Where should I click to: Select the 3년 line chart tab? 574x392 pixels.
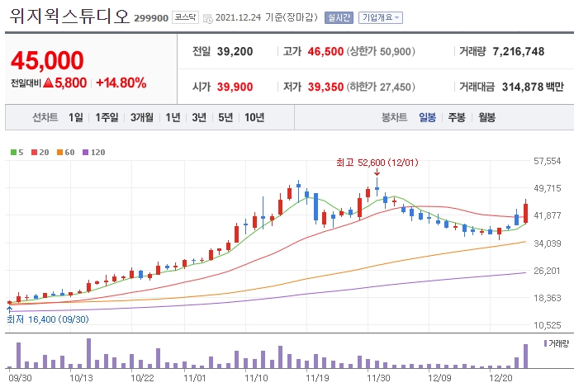pos(199,117)
